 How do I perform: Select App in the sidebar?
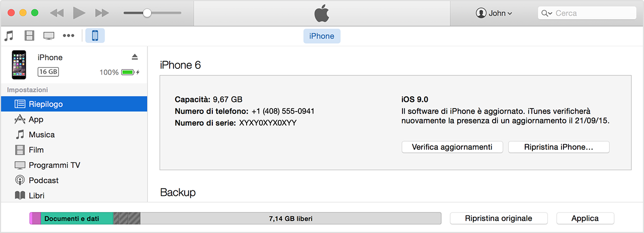tap(73, 119)
